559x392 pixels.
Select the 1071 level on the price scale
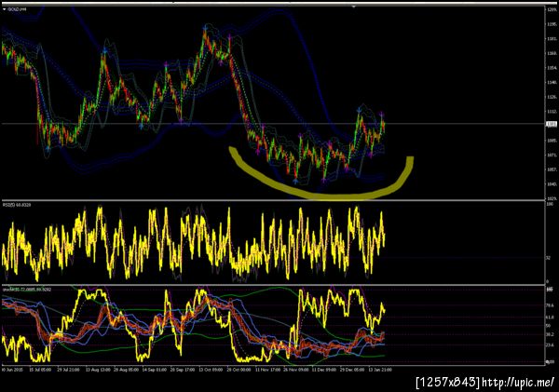552,155
